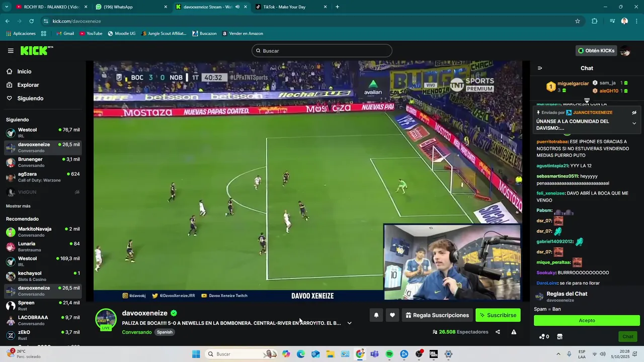Switch to the WhatsApp browser tab
644x362 pixels.
(x=132, y=7)
